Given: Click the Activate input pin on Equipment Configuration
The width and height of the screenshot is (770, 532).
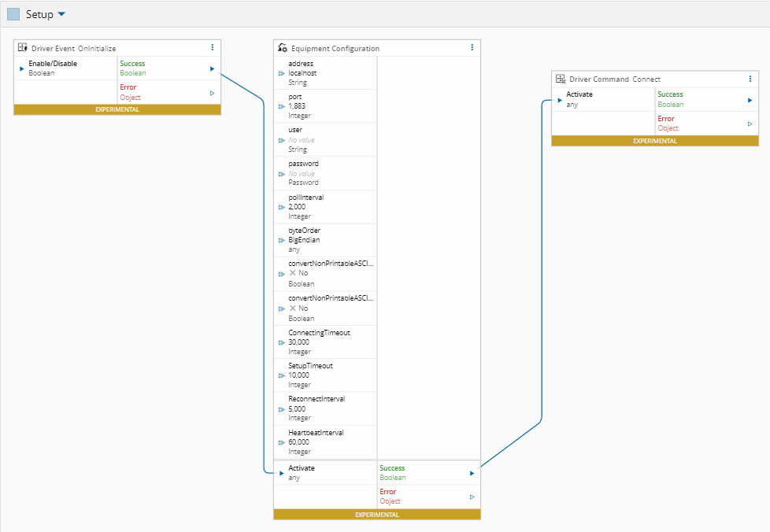Looking at the screenshot, I should 281,473.
